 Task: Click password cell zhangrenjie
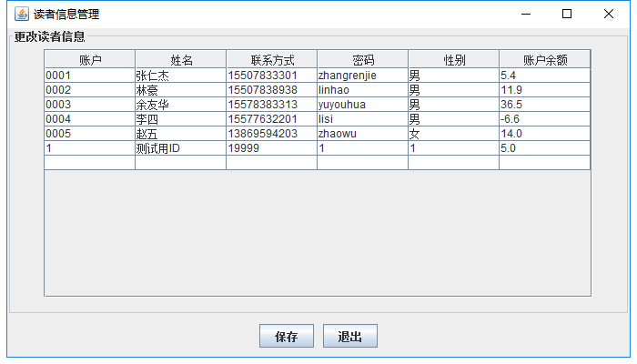pos(363,76)
